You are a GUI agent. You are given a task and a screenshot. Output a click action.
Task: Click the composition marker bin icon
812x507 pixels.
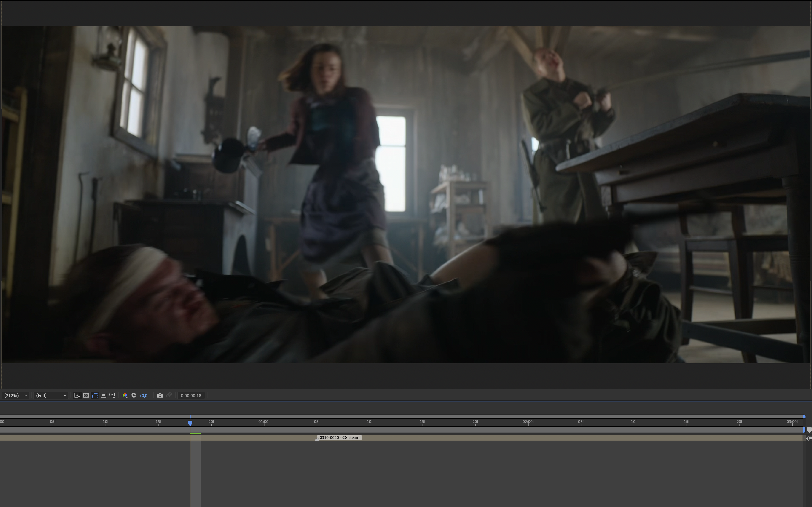[809, 430]
